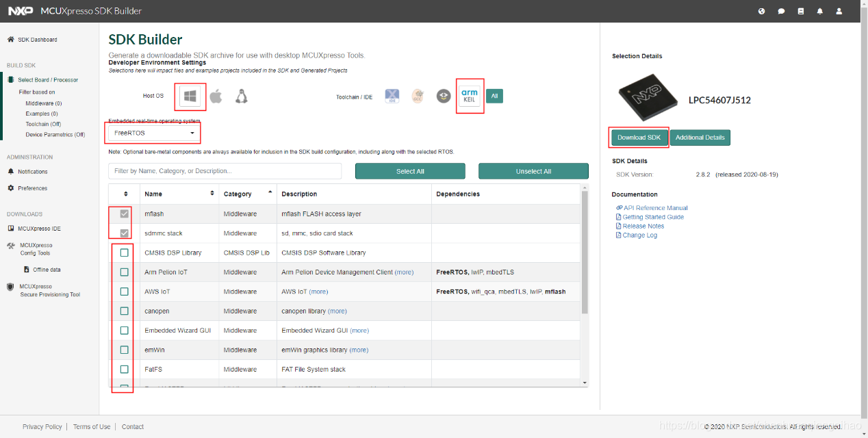
Task: Toggle the sdmmc stack checkbox
Action: [124, 233]
